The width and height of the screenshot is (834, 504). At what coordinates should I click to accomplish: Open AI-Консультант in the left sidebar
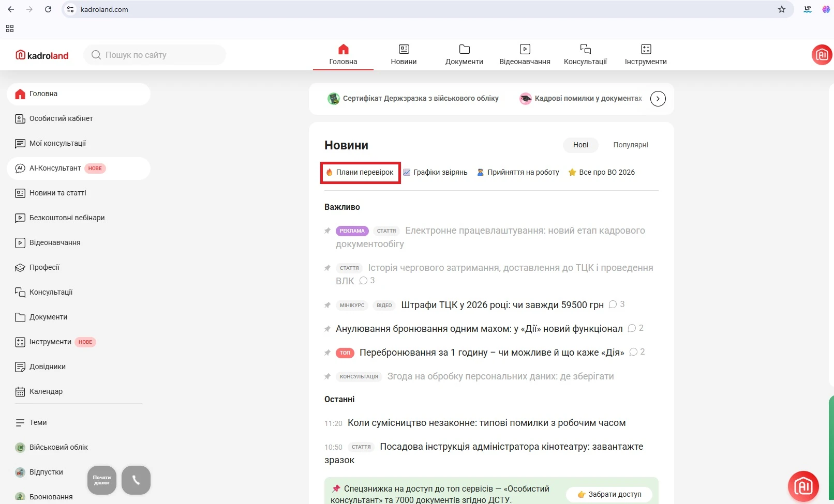click(55, 169)
